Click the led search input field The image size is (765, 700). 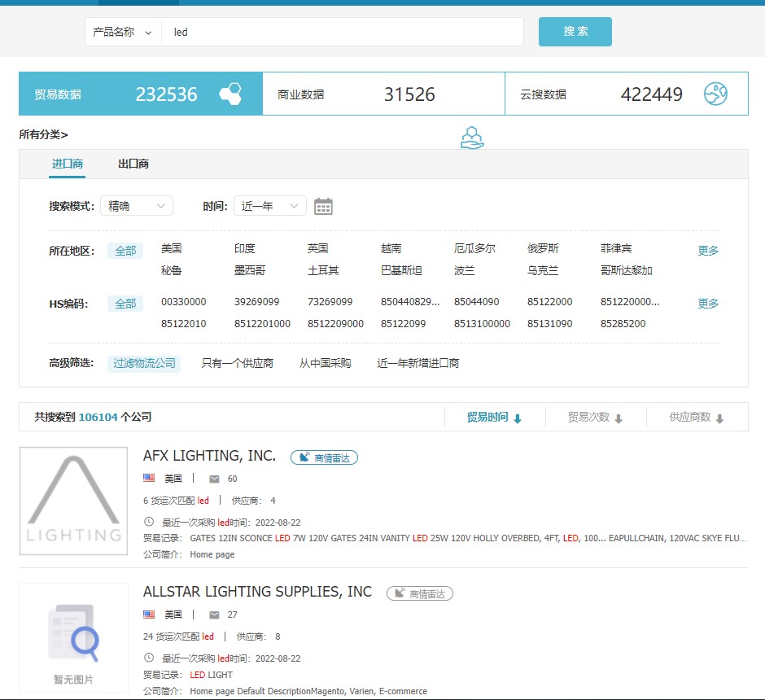(343, 33)
